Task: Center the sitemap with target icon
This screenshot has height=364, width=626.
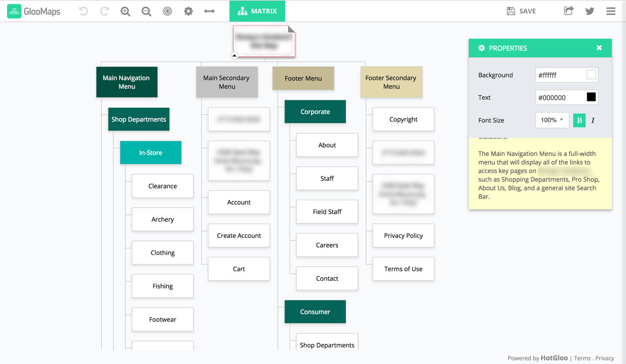Action: (x=167, y=11)
